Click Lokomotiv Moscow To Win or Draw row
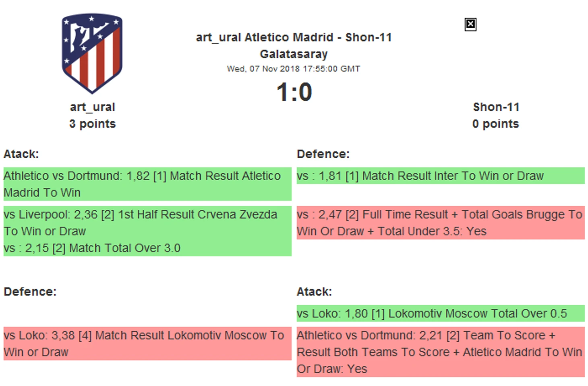 point(147,343)
